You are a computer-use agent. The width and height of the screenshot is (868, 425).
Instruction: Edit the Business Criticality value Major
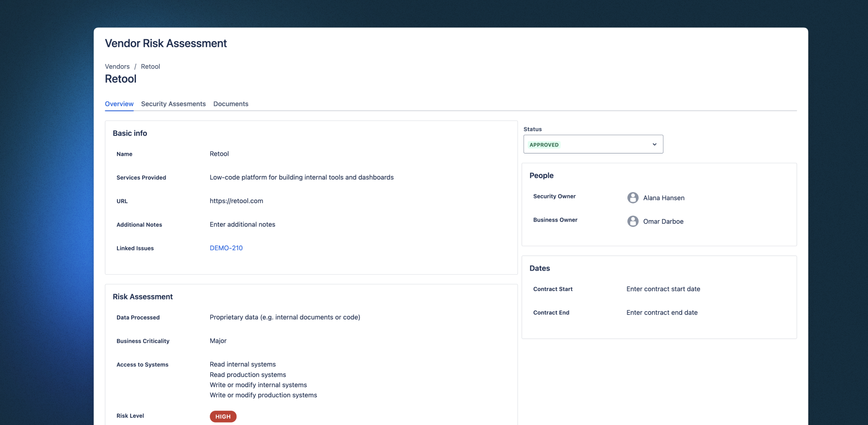(x=218, y=341)
